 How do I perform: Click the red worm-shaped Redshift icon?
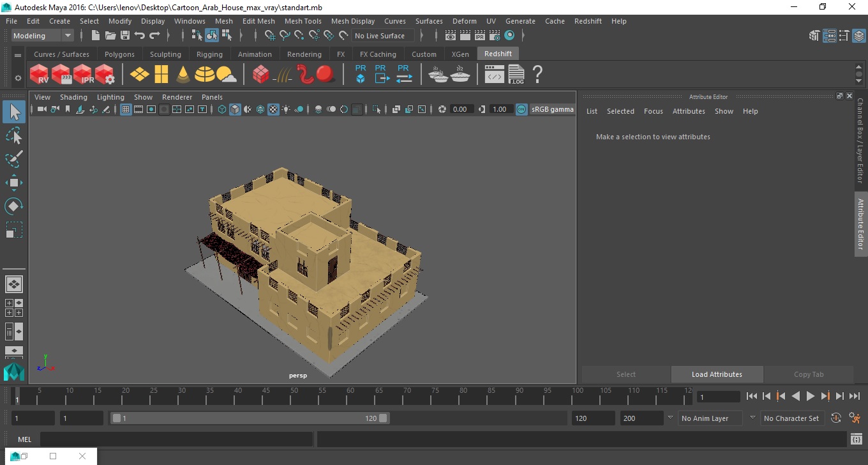pyautogui.click(x=306, y=74)
